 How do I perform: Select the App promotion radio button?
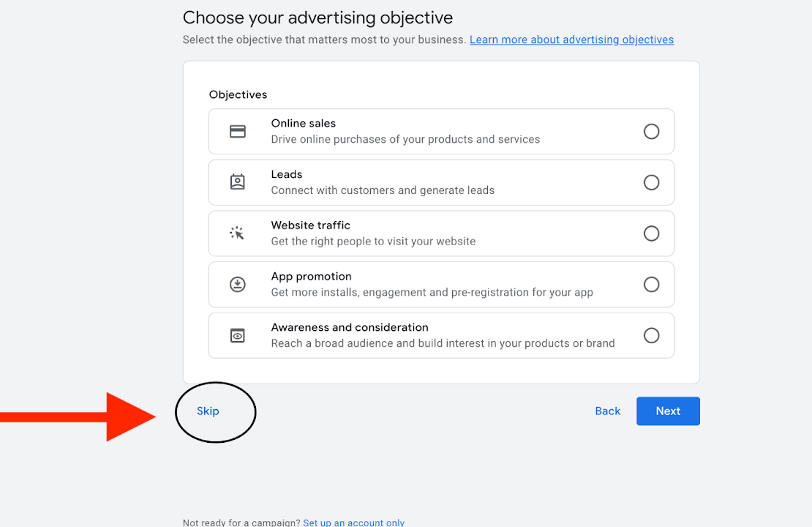pos(651,285)
